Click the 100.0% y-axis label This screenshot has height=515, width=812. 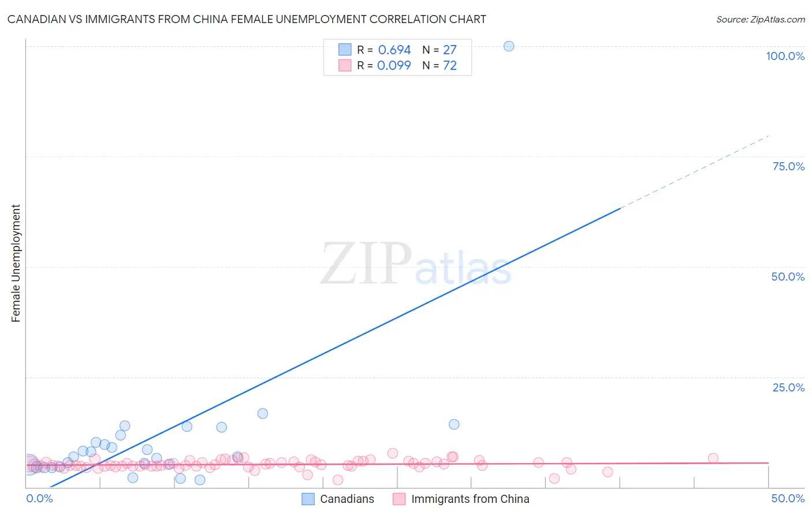point(785,56)
